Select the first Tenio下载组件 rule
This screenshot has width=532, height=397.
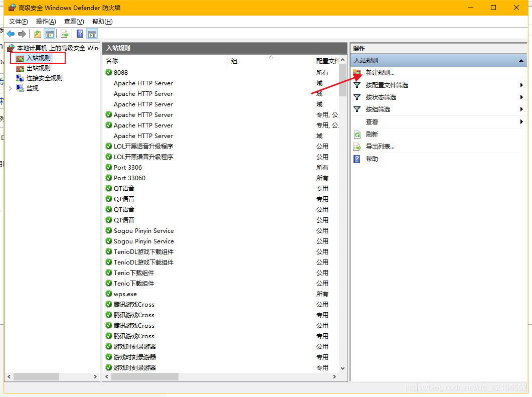134,273
